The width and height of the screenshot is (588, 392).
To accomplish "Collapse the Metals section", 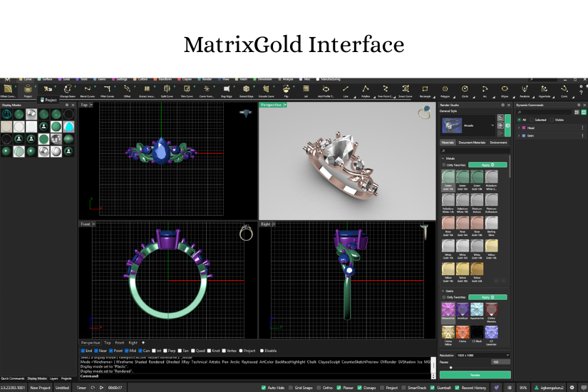I will pos(443,159).
